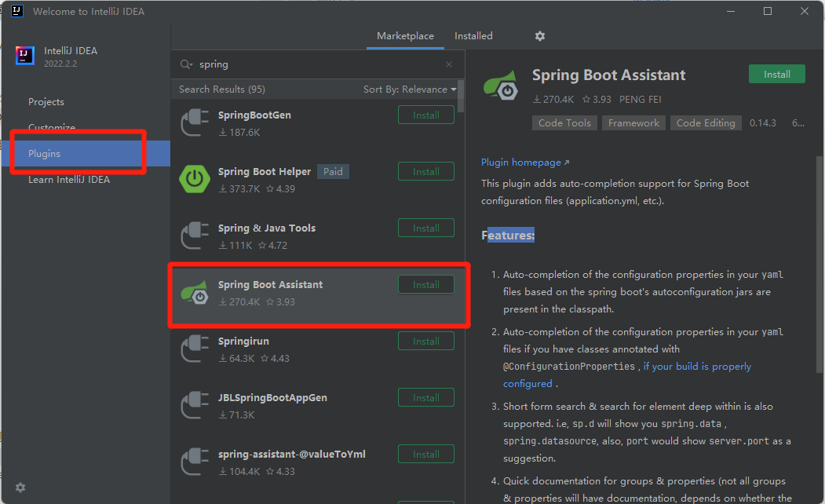This screenshot has width=825, height=504.
Task: Click the Search Results (95) header
Action: tap(221, 89)
